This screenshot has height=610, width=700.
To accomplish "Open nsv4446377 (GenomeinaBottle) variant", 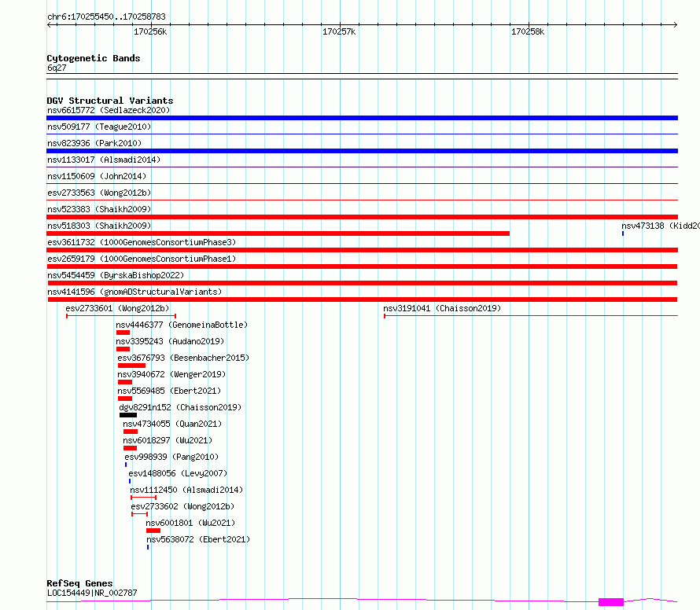I will tap(182, 325).
